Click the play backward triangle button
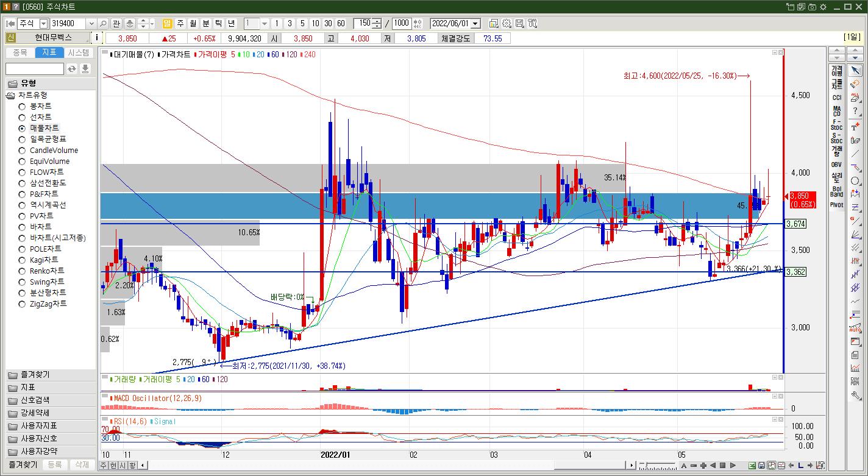 tap(714, 466)
